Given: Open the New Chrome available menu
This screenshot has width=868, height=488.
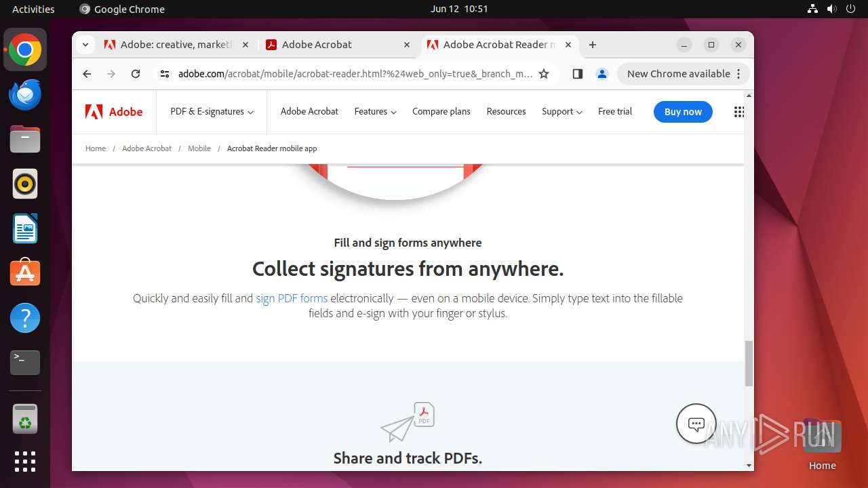Looking at the screenshot, I should point(684,74).
